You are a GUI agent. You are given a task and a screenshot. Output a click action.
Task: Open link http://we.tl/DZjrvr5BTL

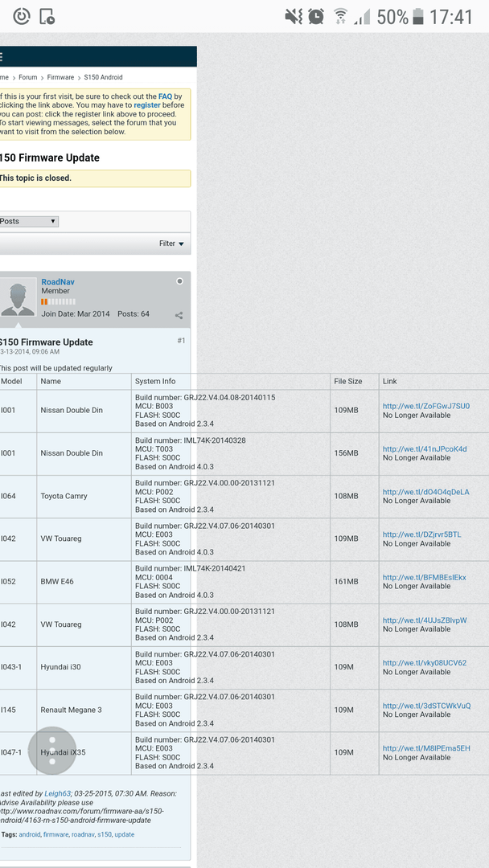click(x=421, y=534)
